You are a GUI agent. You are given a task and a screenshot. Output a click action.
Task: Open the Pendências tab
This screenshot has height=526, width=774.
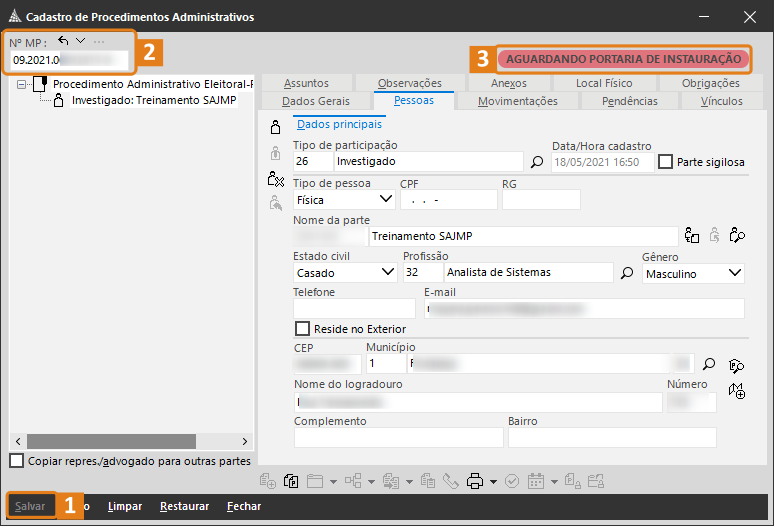pos(630,101)
